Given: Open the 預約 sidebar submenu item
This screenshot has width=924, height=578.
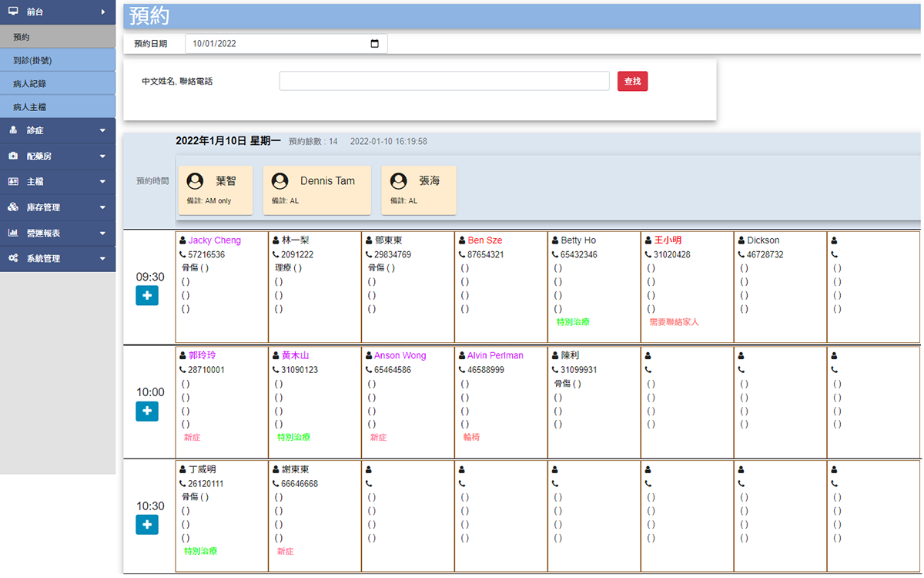Looking at the screenshot, I should tap(58, 36).
